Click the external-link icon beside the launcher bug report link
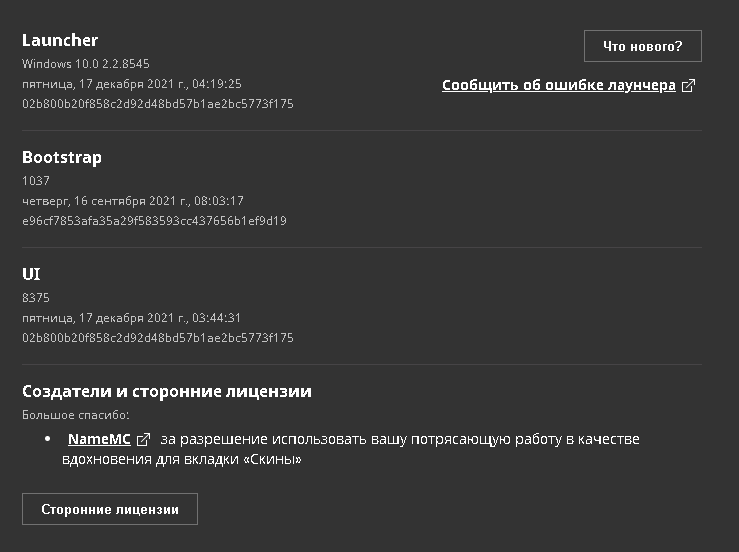 coord(688,86)
